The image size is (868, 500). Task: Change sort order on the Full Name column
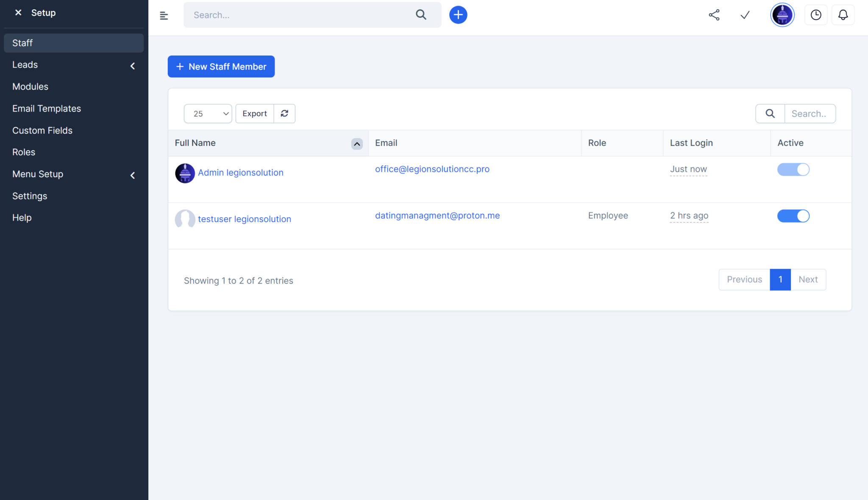pos(356,144)
